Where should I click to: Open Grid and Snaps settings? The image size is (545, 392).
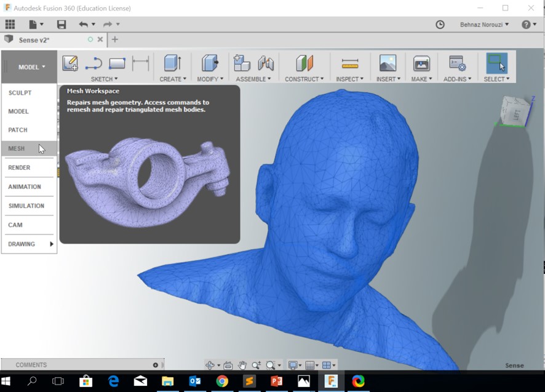pos(309,365)
